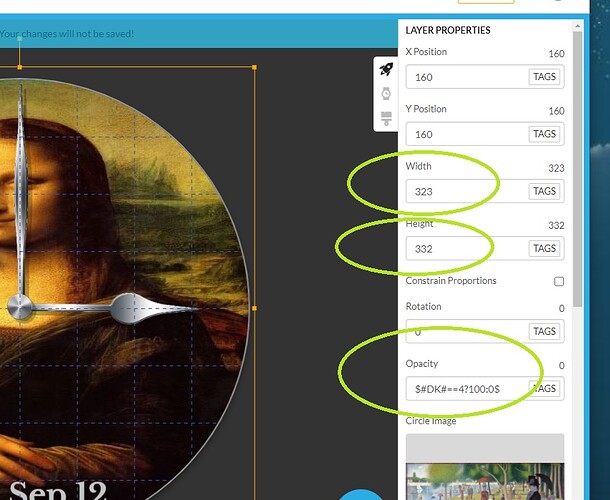The height and width of the screenshot is (500, 610).
Task: Click the layer properties scrollbar up arrow
Action: (577, 26)
